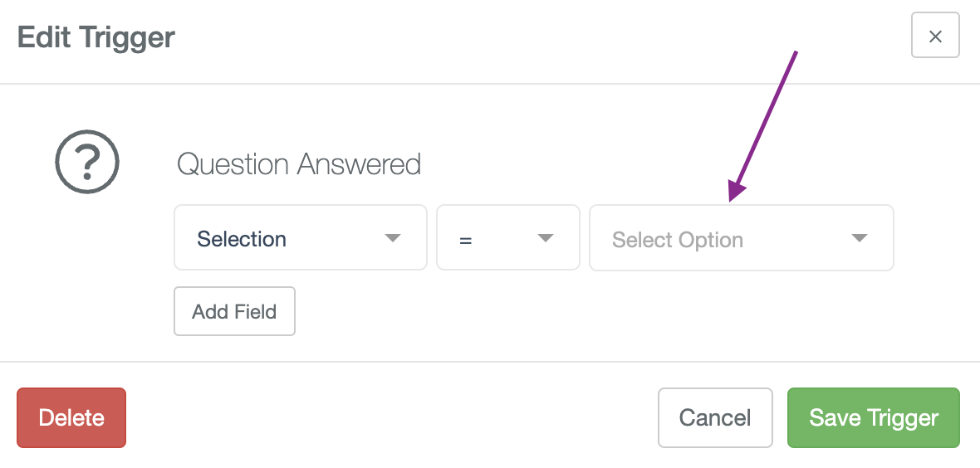Click the question mark circle icon
Screen dimensions: 980x468
click(87, 161)
